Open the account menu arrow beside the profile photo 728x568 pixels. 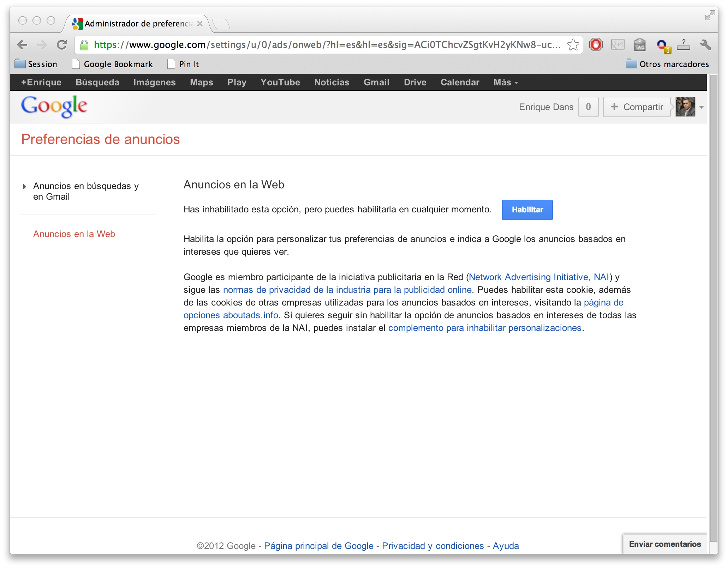pos(702,107)
